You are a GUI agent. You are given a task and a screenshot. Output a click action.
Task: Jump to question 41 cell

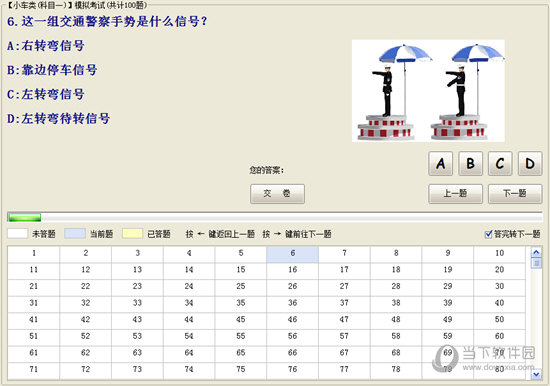(34, 320)
